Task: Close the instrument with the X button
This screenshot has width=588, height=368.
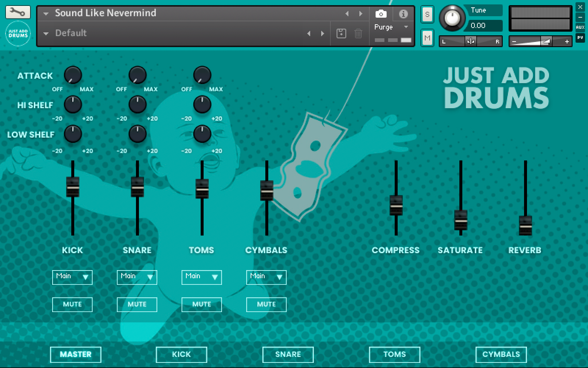Action: 580,7
